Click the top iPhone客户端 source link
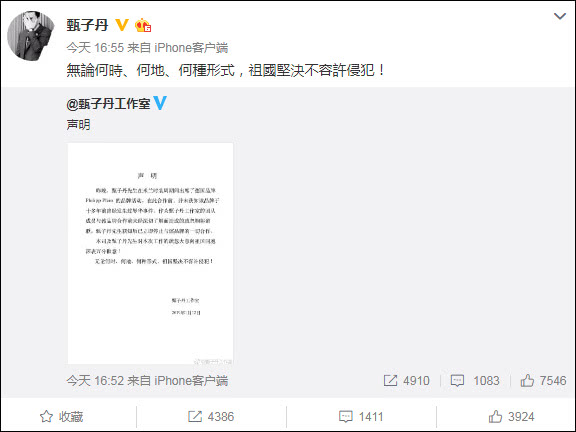The width and height of the screenshot is (576, 432). (191, 48)
